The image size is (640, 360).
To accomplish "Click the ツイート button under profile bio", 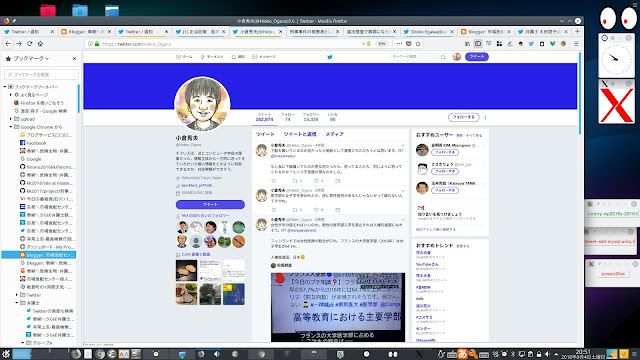I will click(x=210, y=204).
